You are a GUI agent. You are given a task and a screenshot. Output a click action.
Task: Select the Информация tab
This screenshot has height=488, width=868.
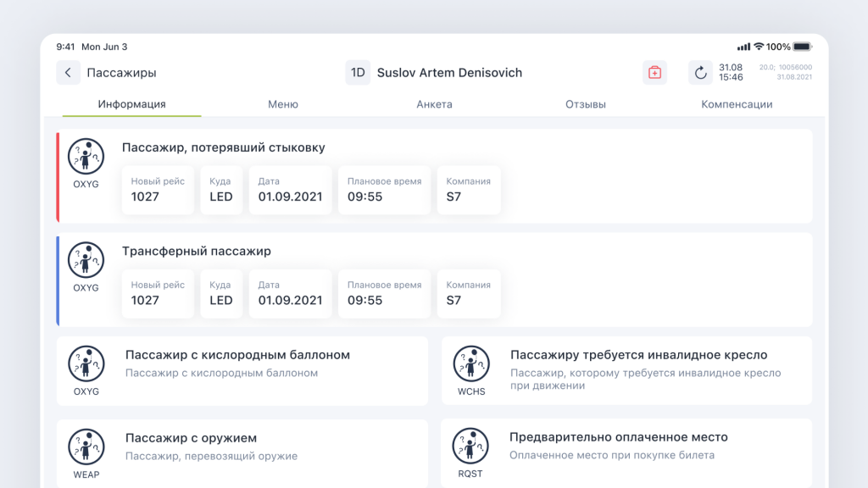coord(131,104)
